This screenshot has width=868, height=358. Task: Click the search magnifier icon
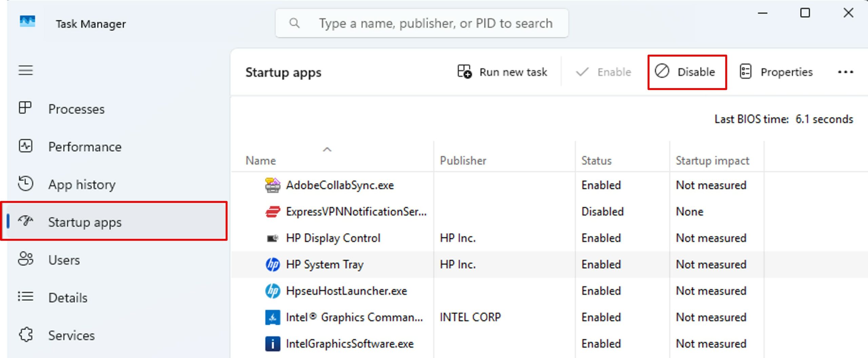pos(294,23)
